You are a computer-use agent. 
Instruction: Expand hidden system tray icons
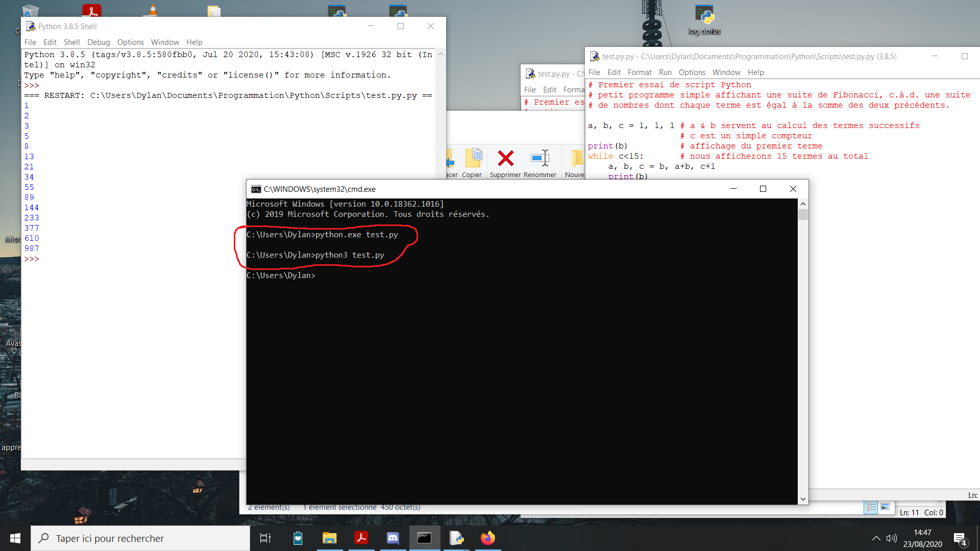pos(876,538)
